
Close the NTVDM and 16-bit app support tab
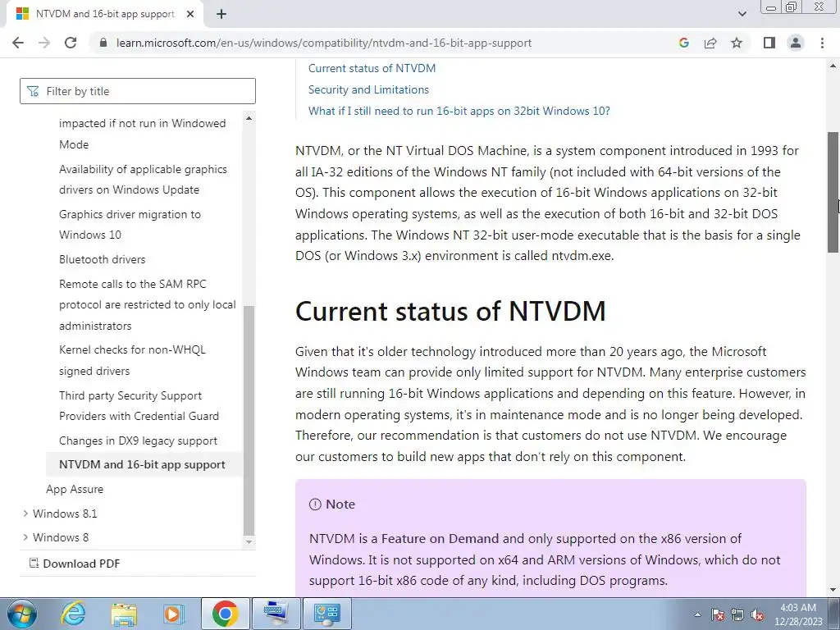pyautogui.click(x=190, y=15)
